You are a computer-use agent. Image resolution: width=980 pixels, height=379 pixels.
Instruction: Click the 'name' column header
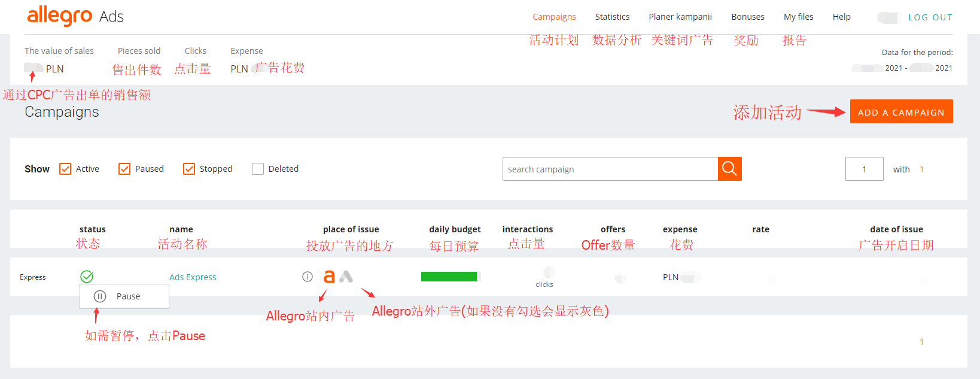click(181, 229)
